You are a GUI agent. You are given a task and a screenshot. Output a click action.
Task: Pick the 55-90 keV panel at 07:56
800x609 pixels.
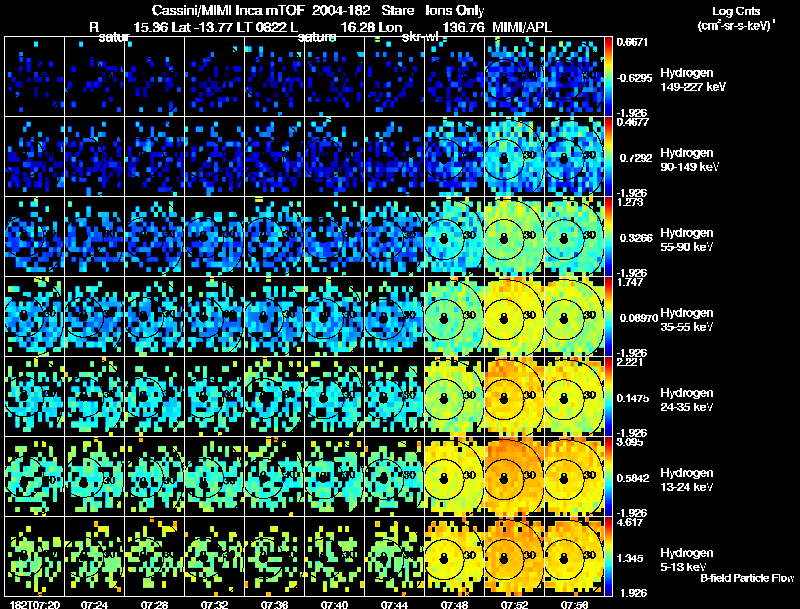point(574,237)
